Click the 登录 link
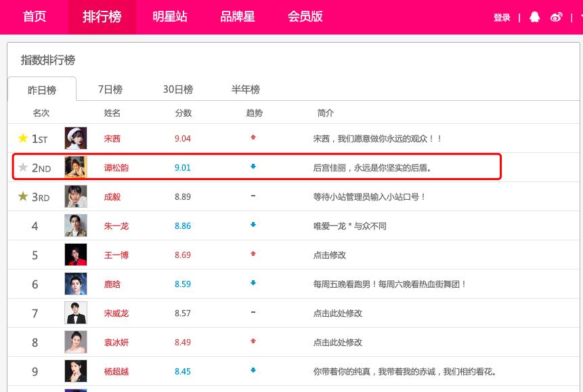This screenshot has height=392, width=583. (x=502, y=17)
